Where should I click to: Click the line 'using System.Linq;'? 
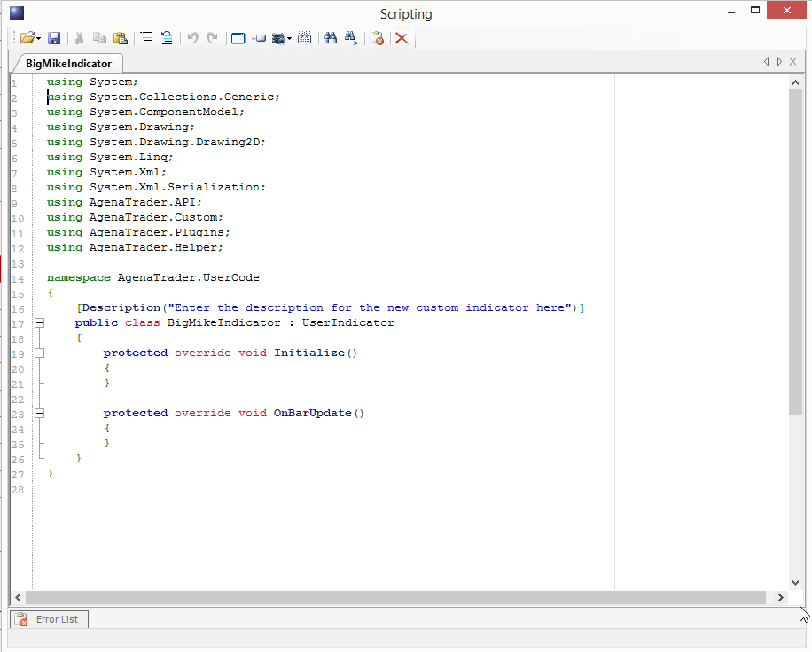pyautogui.click(x=110, y=158)
